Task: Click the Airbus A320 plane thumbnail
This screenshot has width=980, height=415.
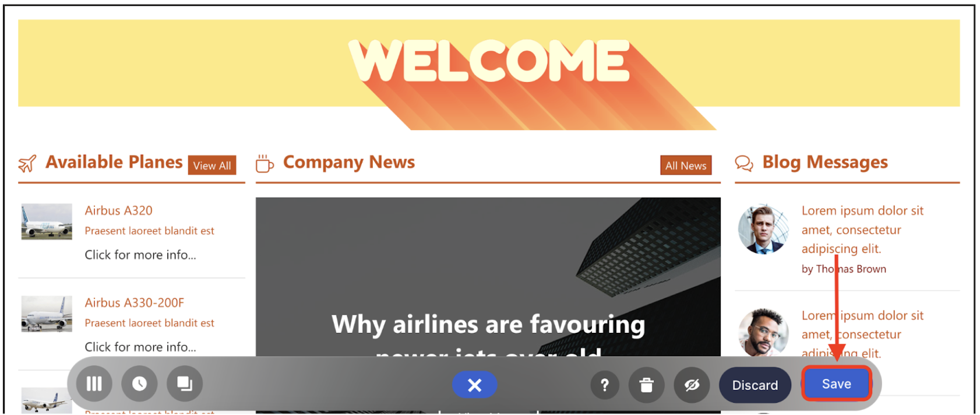Action: 47,221
